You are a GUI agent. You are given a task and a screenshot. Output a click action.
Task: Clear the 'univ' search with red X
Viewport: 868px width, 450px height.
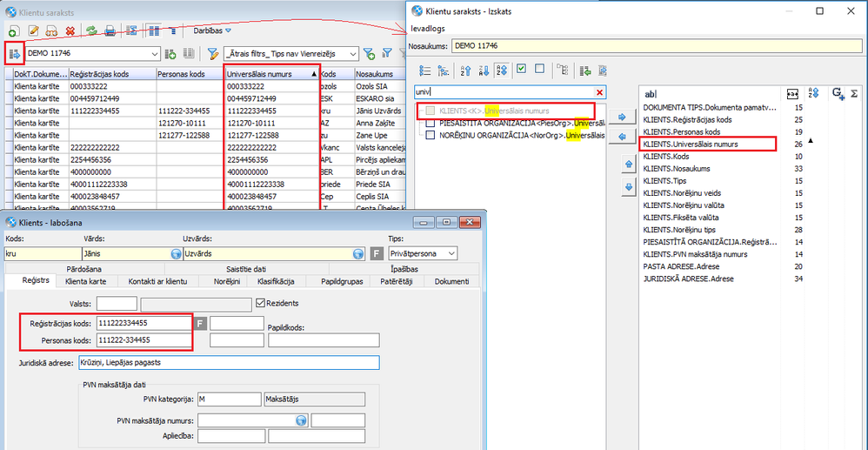(x=599, y=92)
